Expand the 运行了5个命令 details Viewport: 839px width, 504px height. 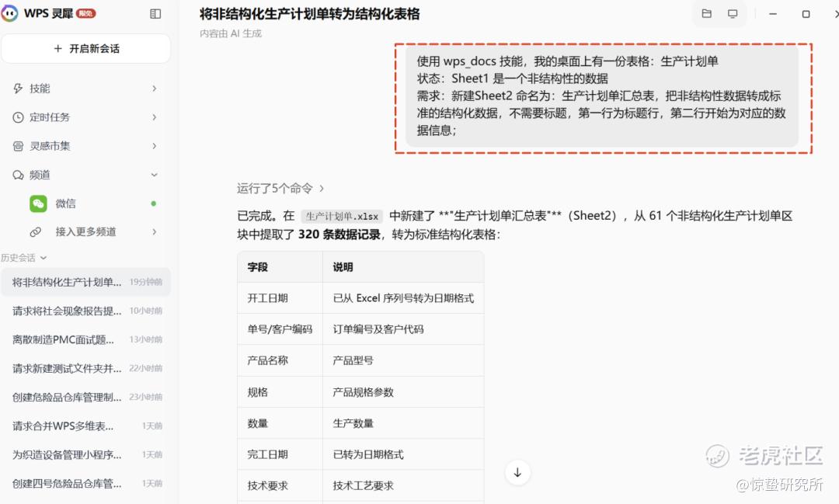point(280,189)
